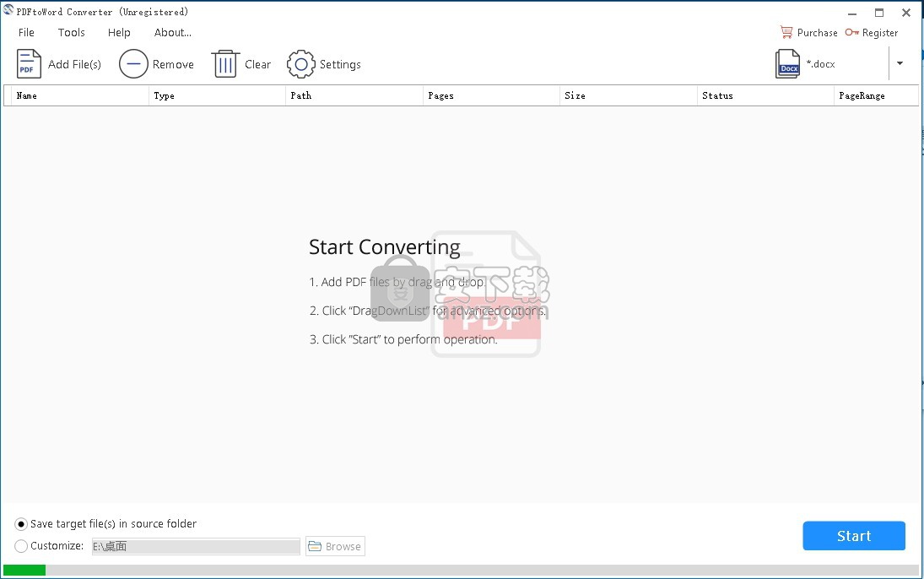Expand the output format dropdown arrow
Image resolution: width=924 pixels, height=579 pixels.
[900, 63]
